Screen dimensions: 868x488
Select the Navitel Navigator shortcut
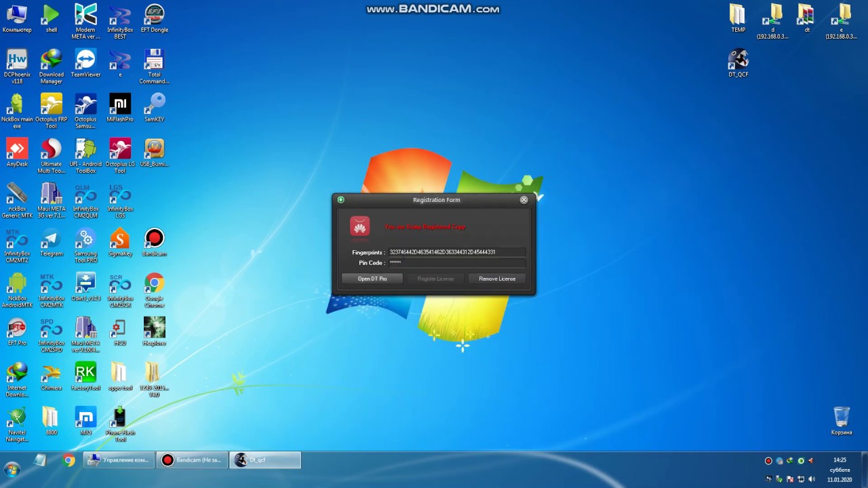(x=17, y=424)
